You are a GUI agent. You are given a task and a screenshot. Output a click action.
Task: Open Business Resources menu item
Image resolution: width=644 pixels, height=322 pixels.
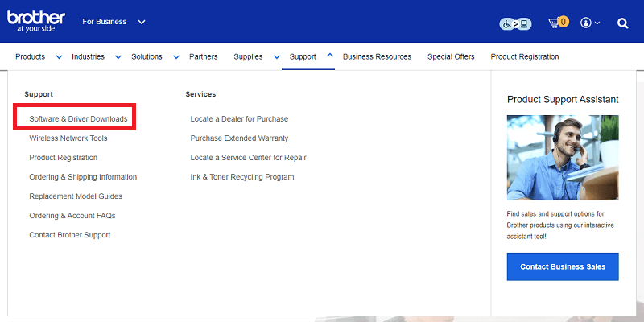(x=377, y=56)
